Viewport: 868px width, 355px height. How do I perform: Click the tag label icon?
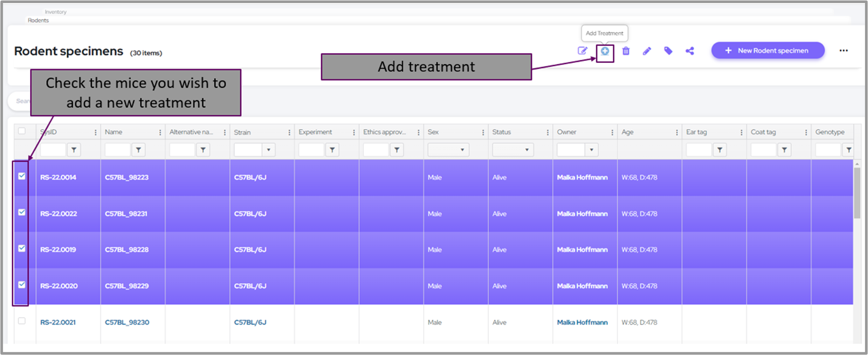pos(668,51)
